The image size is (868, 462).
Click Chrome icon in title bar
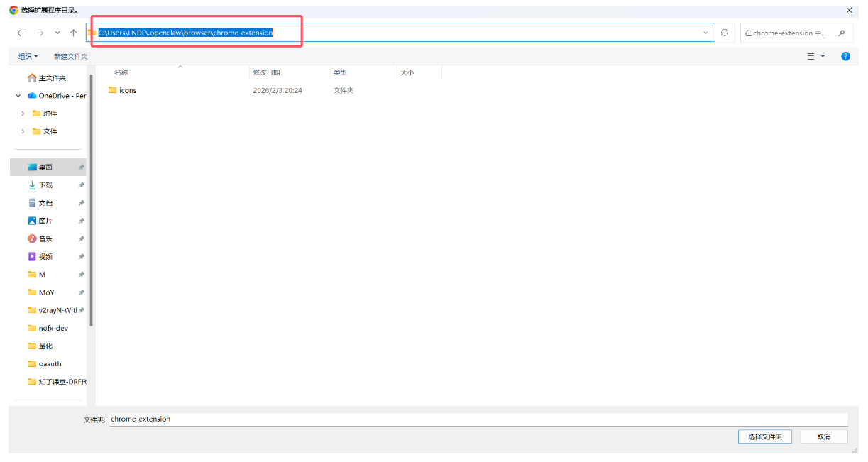[x=13, y=10]
